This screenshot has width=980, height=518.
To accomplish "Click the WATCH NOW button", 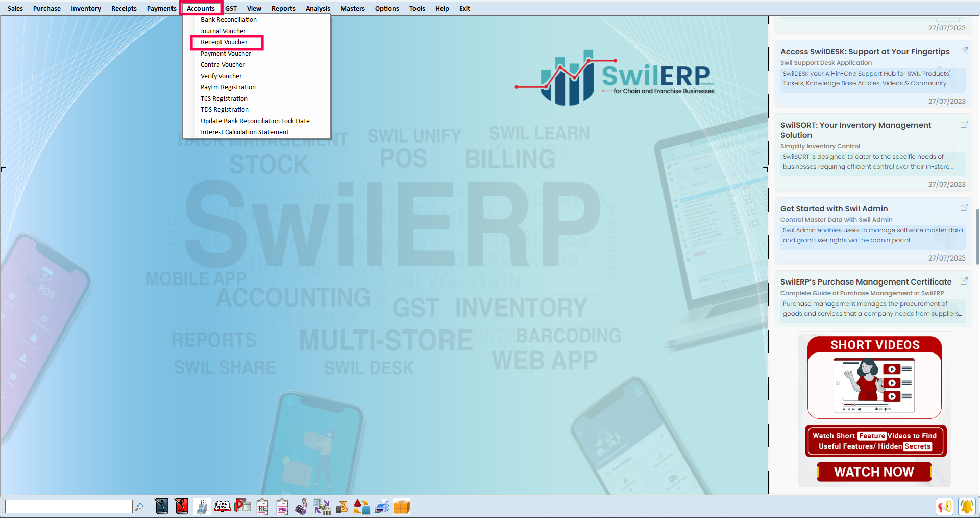I will pyautogui.click(x=874, y=472).
